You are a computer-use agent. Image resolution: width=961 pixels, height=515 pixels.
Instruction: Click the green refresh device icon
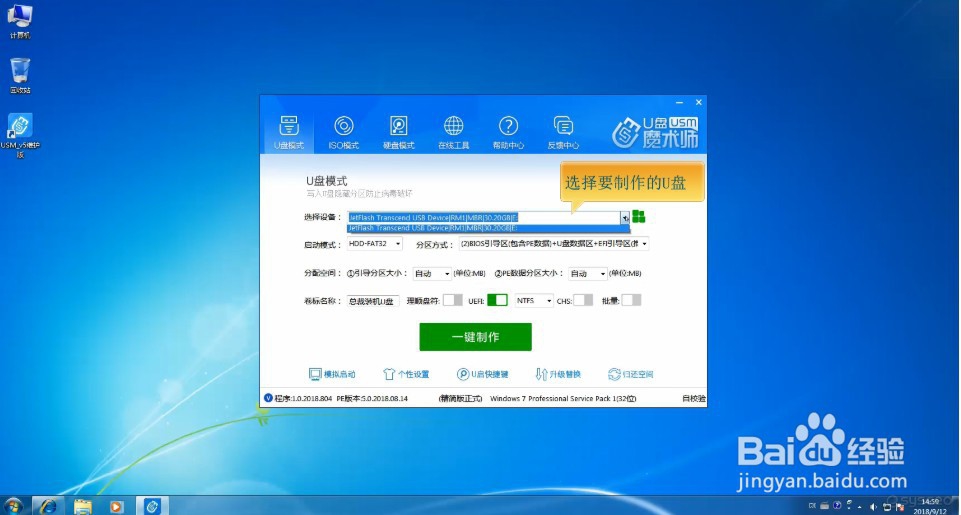point(639,216)
